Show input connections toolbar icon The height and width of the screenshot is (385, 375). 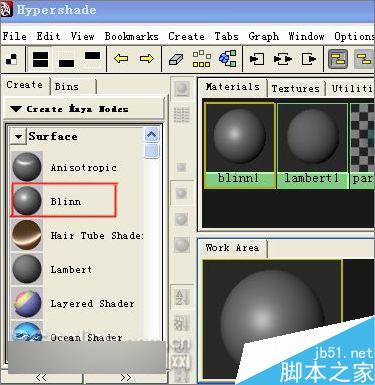pyautogui.click(x=257, y=59)
